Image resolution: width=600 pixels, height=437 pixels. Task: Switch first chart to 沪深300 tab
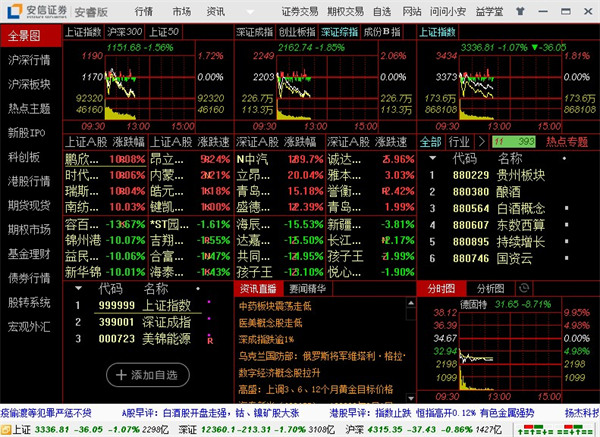pyautogui.click(x=124, y=32)
